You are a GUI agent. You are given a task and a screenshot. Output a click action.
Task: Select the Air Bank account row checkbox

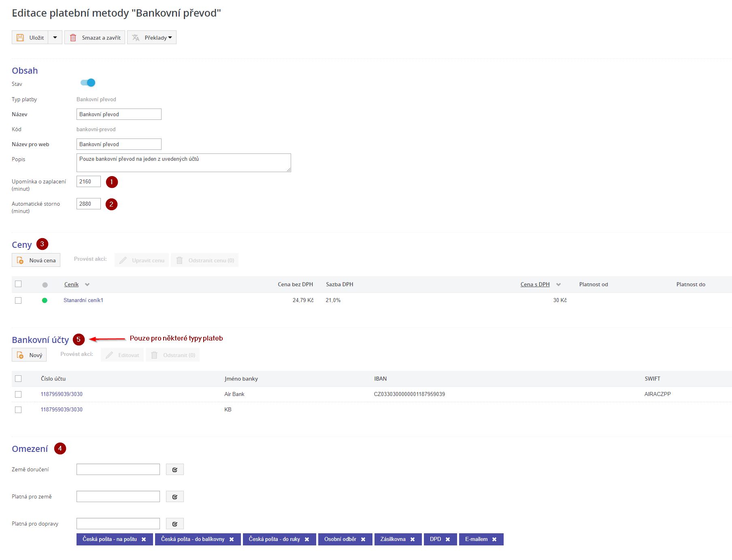coord(18,394)
